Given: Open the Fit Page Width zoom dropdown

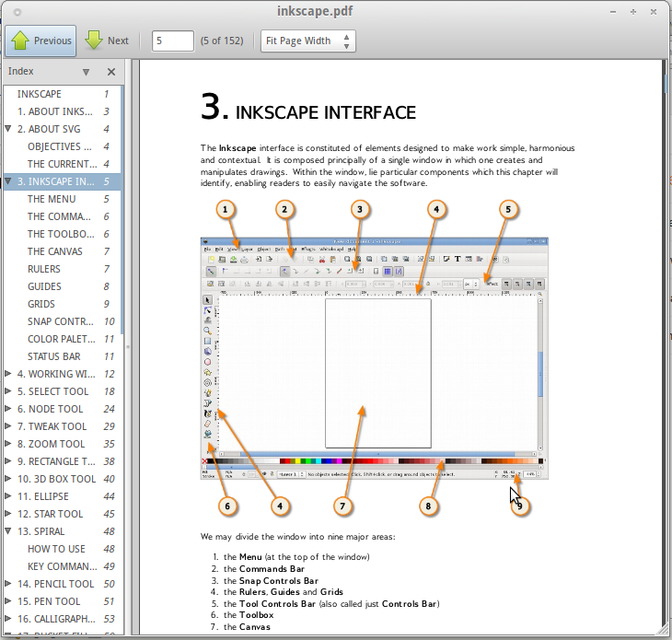Looking at the screenshot, I should (307, 41).
